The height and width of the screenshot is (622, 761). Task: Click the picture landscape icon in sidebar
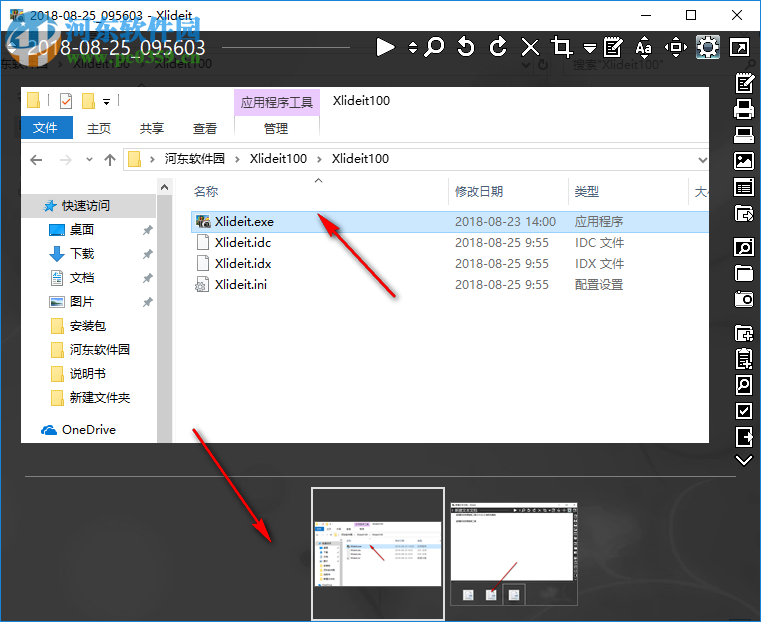pos(744,161)
